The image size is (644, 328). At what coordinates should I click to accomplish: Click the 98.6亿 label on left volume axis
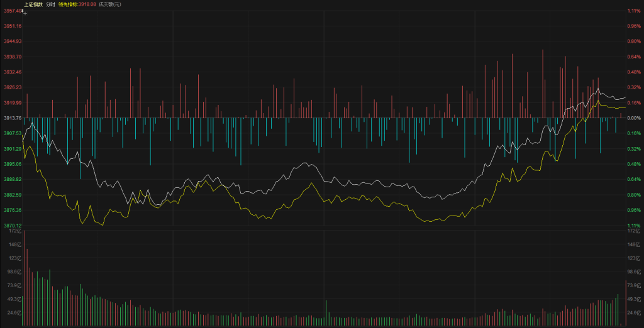[14, 271]
